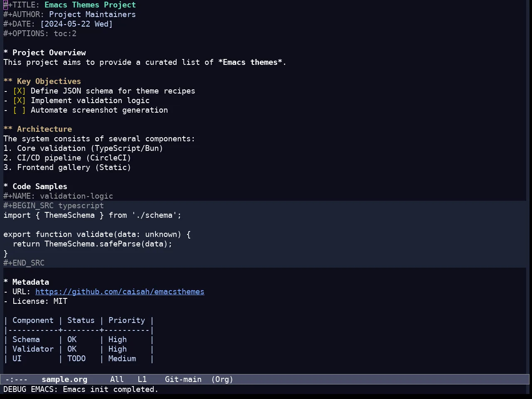Click sample.org buffer name in mode line
Screen dimensions: 532x399
(x=64, y=379)
